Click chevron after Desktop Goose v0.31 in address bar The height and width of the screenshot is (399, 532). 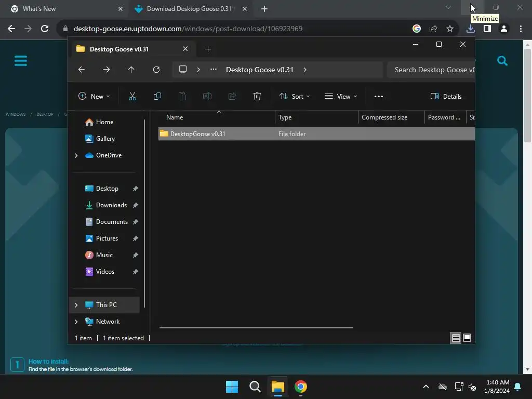tap(305, 70)
